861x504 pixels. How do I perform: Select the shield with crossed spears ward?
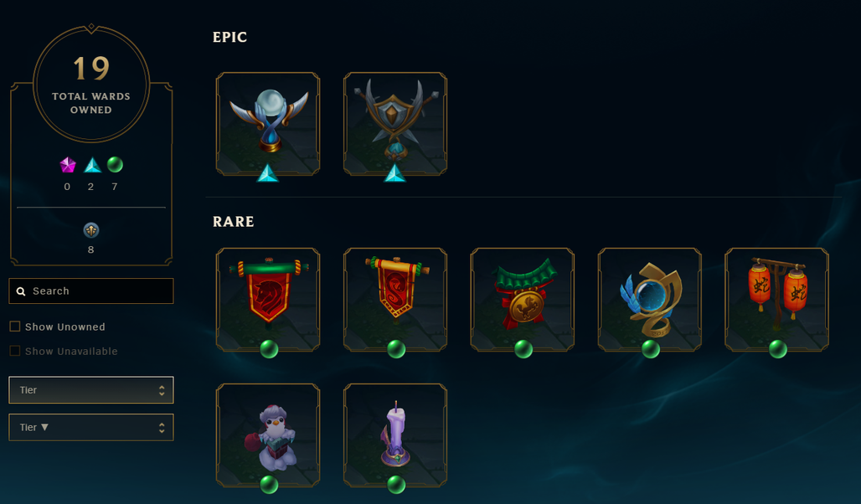tap(395, 124)
